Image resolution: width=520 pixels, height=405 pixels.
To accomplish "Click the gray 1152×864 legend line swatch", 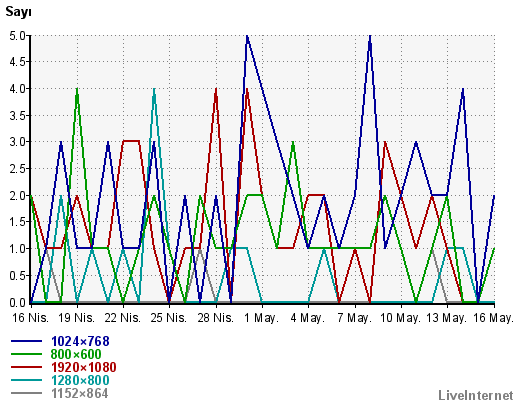I will coord(26,393).
